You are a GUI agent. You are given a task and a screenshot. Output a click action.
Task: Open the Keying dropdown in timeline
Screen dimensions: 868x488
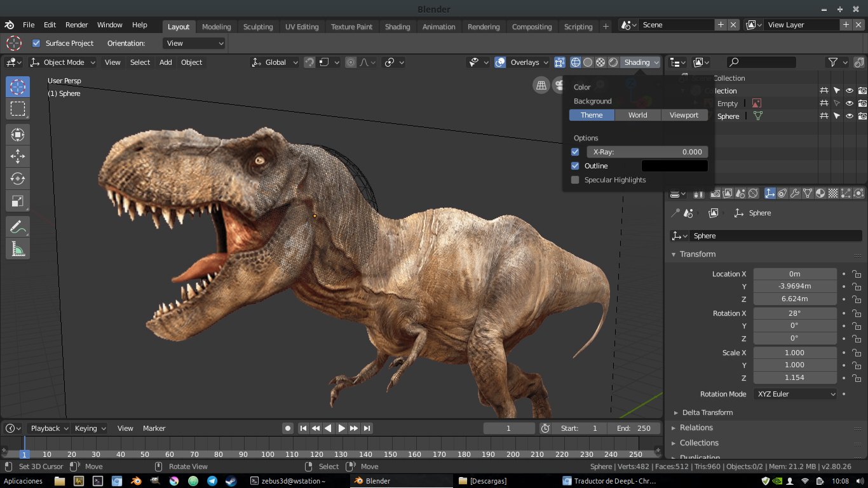click(89, 428)
